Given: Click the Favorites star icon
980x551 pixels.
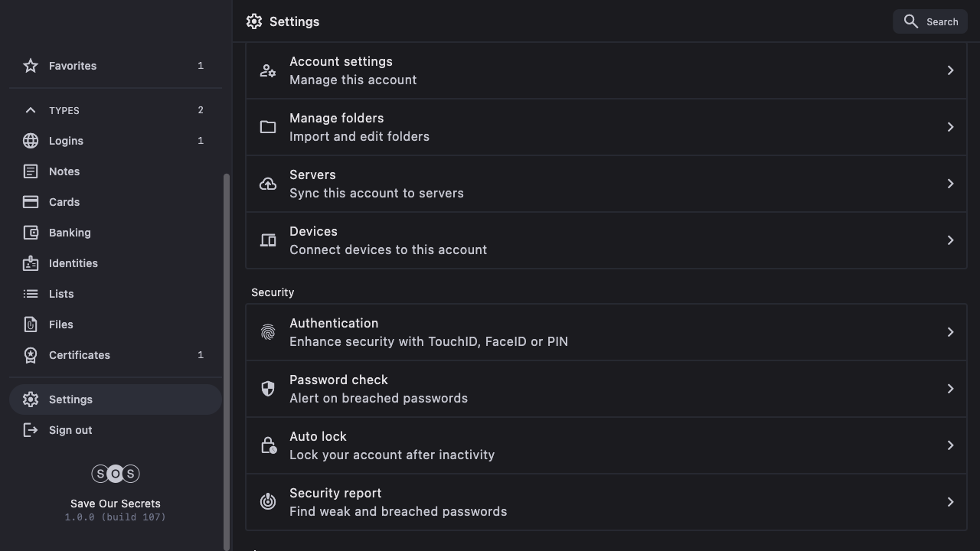Looking at the screenshot, I should (31, 66).
